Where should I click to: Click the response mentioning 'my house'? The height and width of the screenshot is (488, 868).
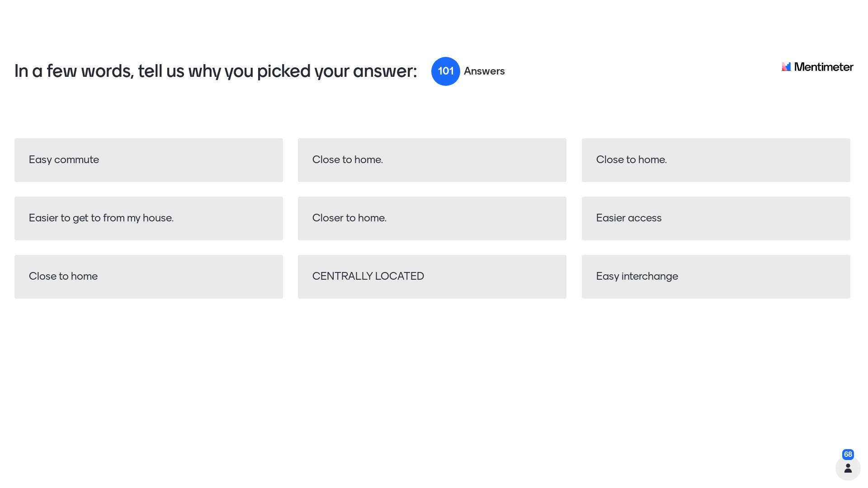coord(149,218)
